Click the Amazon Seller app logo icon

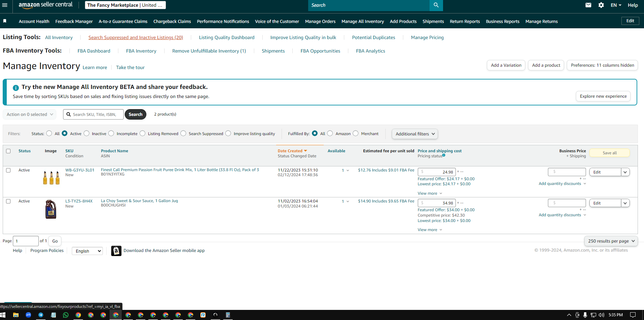116,251
